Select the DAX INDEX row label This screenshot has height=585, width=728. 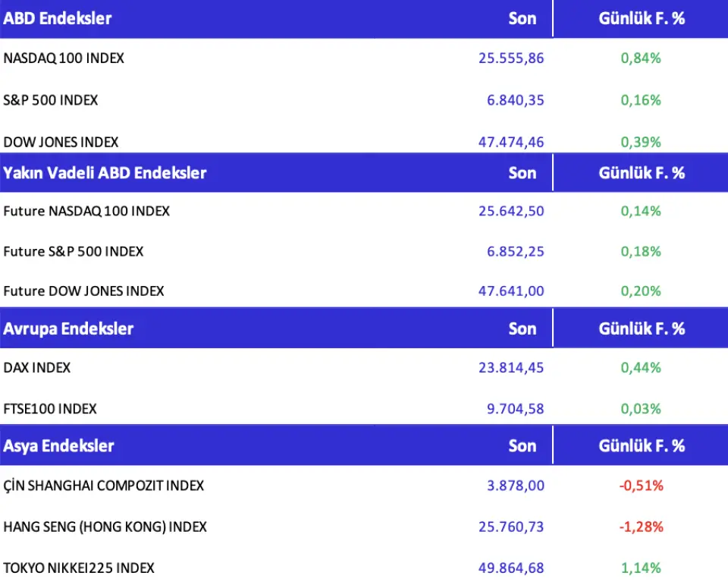point(37,368)
